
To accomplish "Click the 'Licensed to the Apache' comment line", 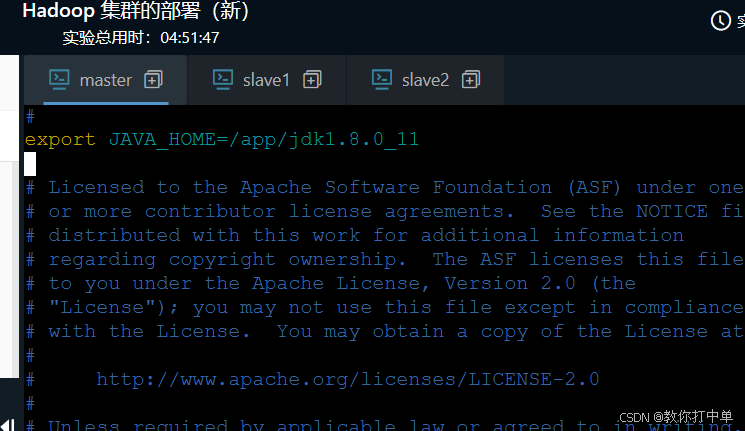I will pyautogui.click(x=385, y=188).
